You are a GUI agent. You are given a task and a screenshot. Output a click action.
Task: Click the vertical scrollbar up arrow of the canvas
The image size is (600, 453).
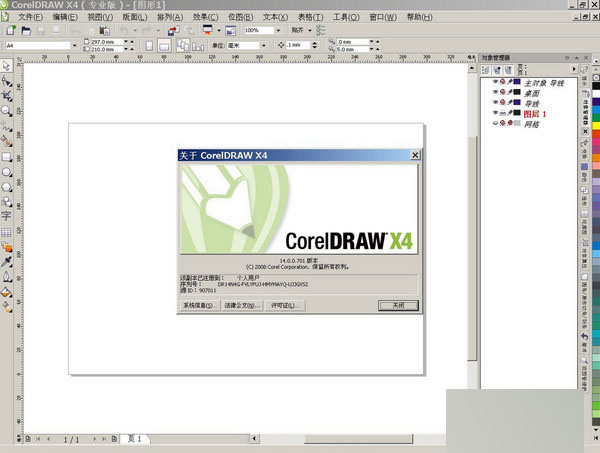pos(472,68)
